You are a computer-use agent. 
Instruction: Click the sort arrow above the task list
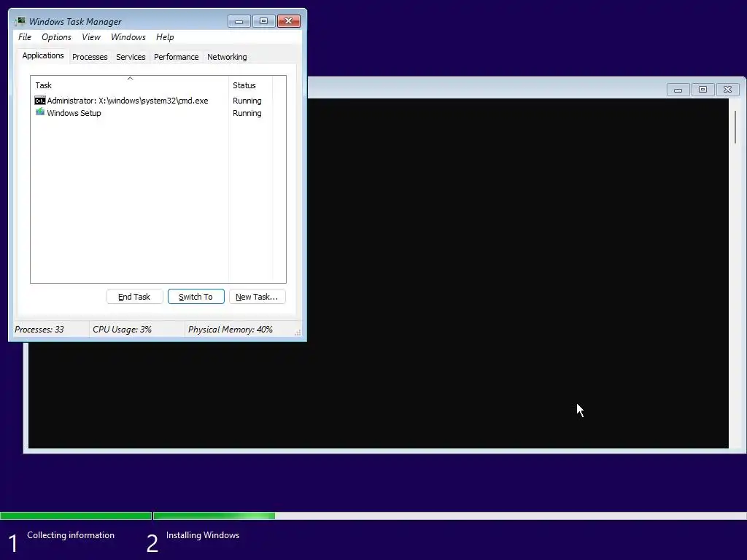click(130, 78)
